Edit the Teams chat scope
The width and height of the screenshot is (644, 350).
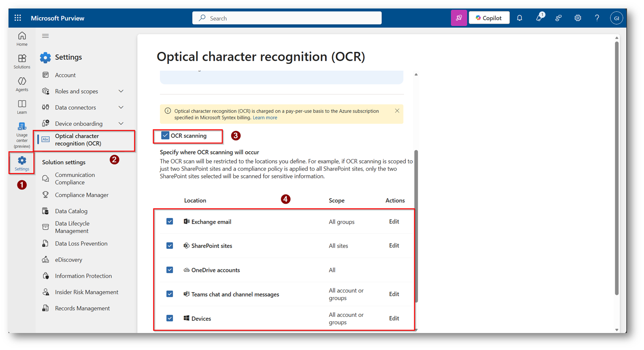click(394, 294)
